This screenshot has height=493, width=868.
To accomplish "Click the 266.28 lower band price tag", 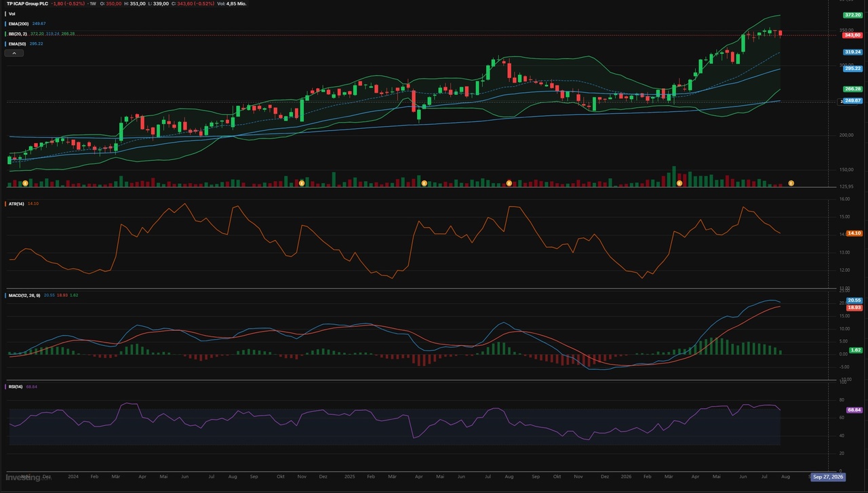I will point(852,89).
